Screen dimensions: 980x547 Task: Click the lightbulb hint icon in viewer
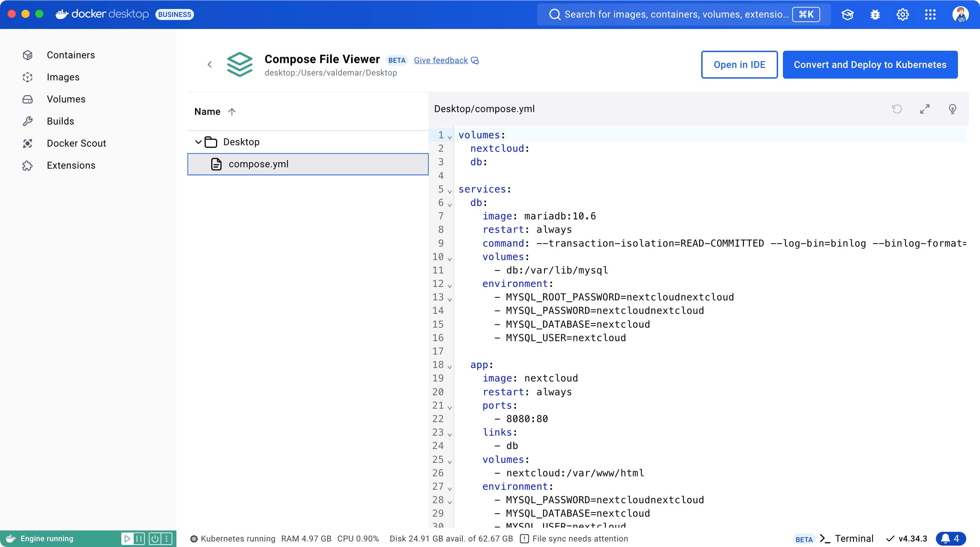click(953, 109)
